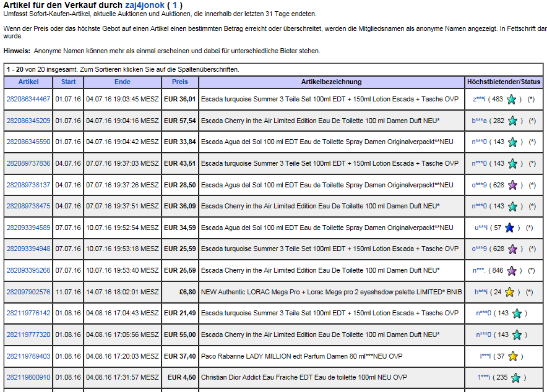Open item number 282089738475

pos(28,206)
